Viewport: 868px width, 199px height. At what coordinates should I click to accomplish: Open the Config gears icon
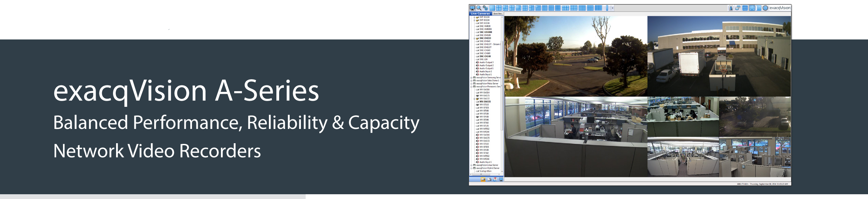[485, 8]
